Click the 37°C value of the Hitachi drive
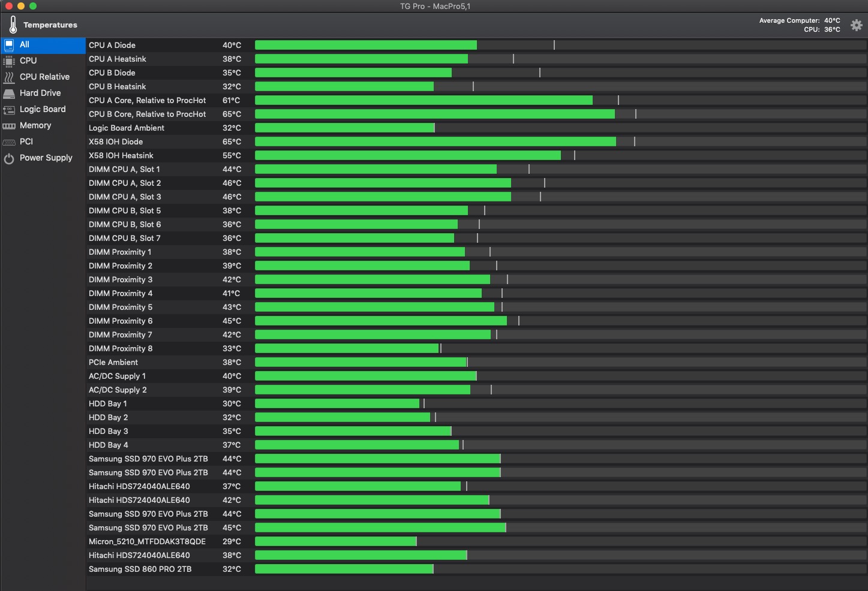This screenshot has height=591, width=868. point(232,486)
